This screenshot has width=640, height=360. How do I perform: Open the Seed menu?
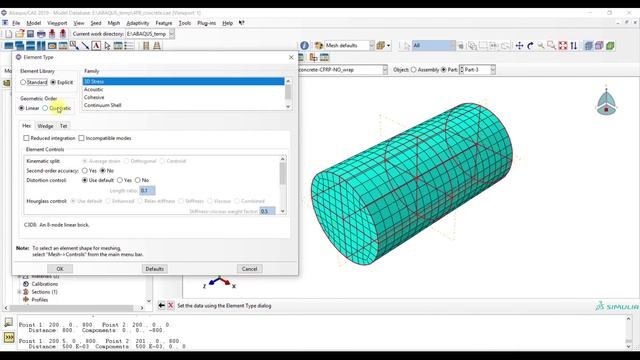point(96,23)
